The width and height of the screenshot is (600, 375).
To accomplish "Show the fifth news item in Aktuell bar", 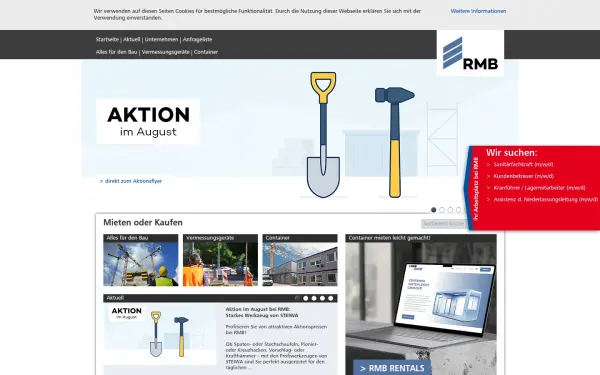I will point(331,298).
